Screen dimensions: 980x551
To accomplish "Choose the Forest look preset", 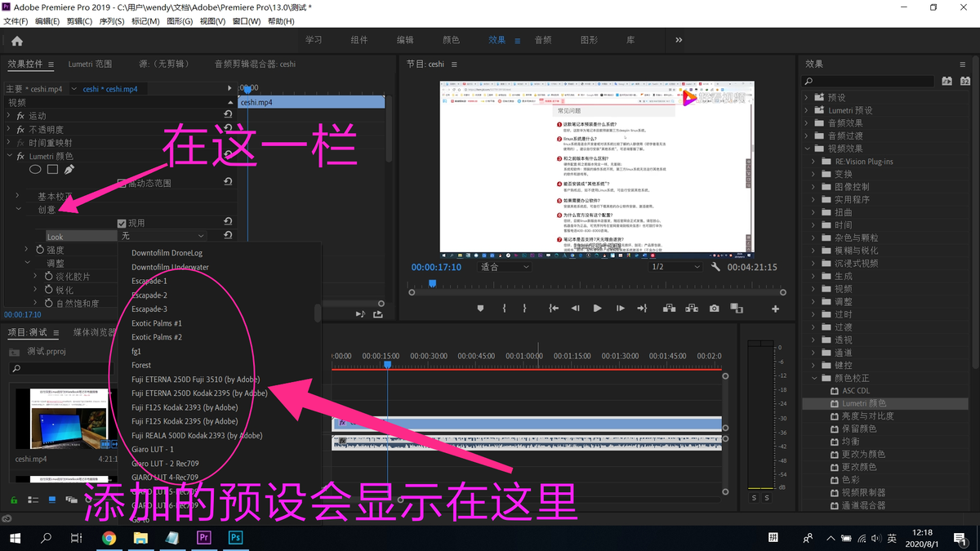I will (141, 365).
